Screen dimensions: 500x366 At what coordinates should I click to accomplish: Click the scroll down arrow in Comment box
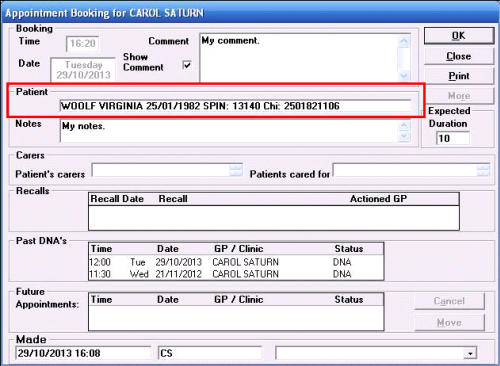click(x=404, y=76)
